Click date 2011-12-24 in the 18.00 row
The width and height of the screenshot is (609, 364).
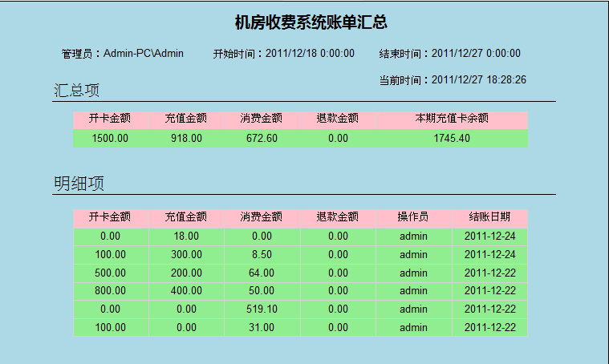click(x=489, y=237)
